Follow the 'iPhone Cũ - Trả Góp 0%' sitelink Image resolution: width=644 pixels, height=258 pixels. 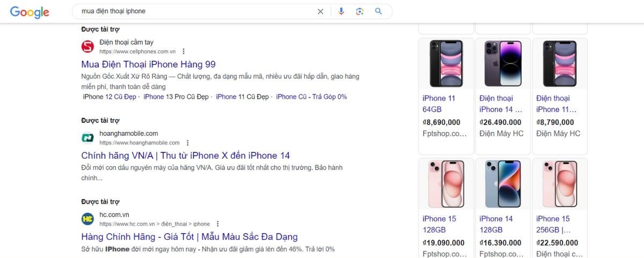(x=311, y=97)
